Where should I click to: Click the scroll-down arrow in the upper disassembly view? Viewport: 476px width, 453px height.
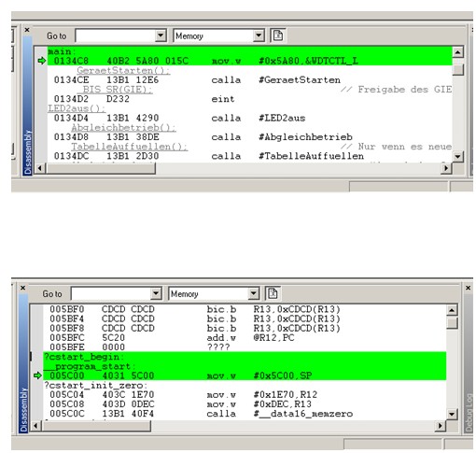[457, 156]
